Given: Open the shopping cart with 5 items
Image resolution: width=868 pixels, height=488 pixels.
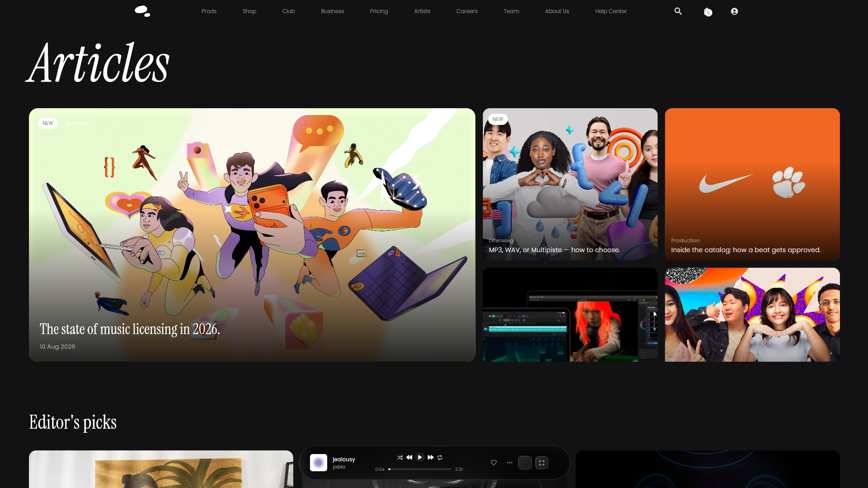Looking at the screenshot, I should [708, 12].
